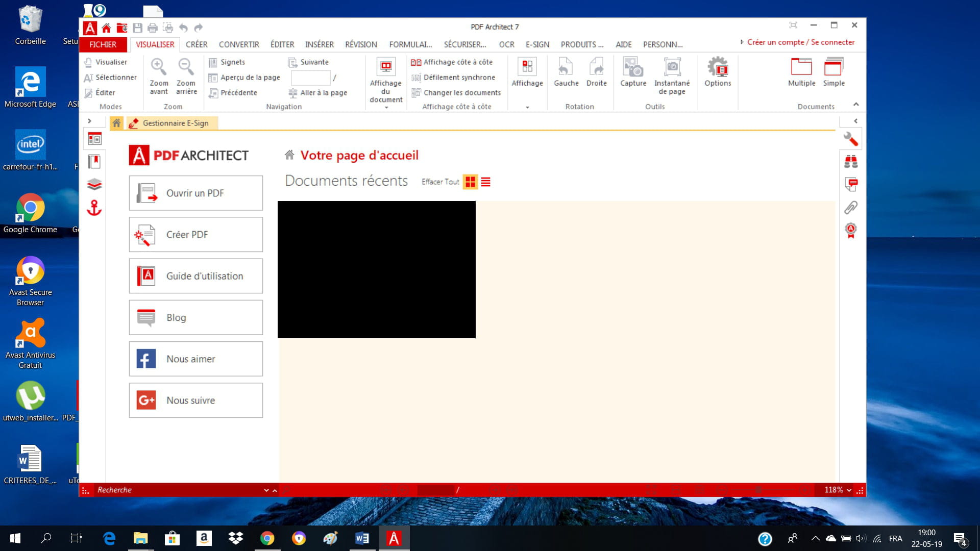Open the bookmarks panel icon
The image size is (980, 551).
point(94,162)
